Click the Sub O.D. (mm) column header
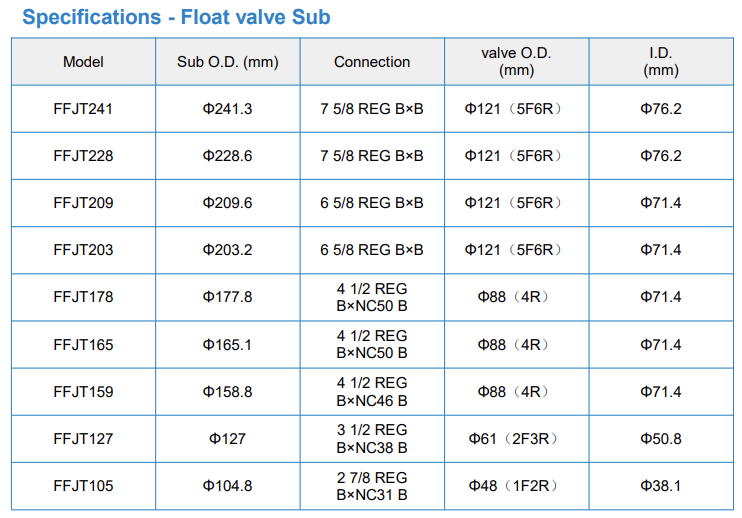Viewport: 742px width, 518px height. click(x=228, y=61)
